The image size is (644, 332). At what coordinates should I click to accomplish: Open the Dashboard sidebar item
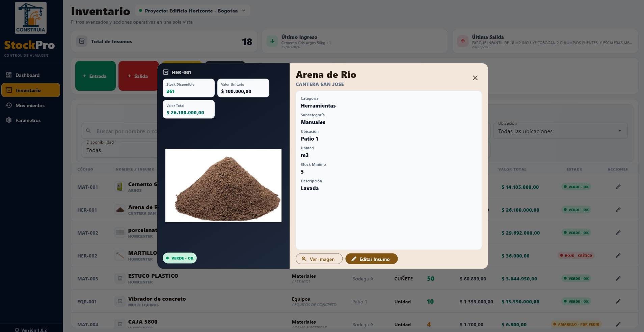(27, 75)
